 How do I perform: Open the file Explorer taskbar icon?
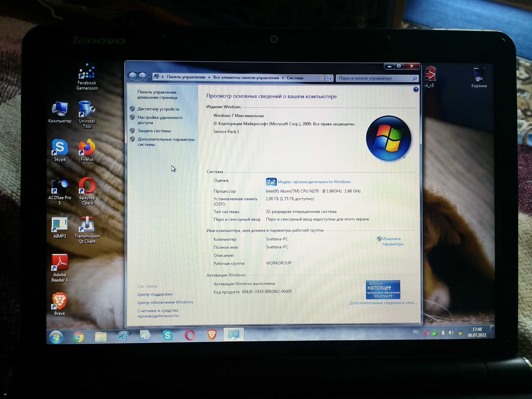click(x=101, y=336)
